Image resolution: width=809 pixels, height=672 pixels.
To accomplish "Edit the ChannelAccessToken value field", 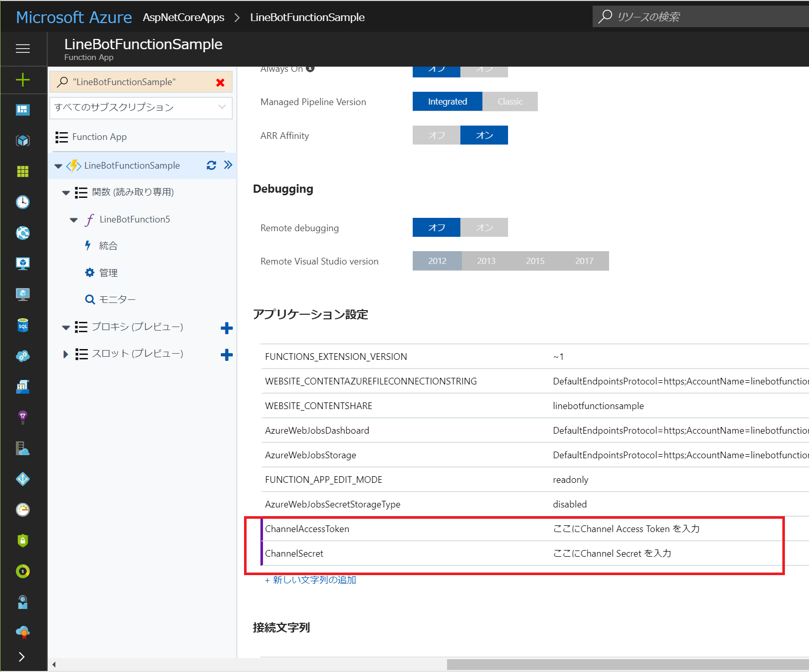I will click(626, 529).
